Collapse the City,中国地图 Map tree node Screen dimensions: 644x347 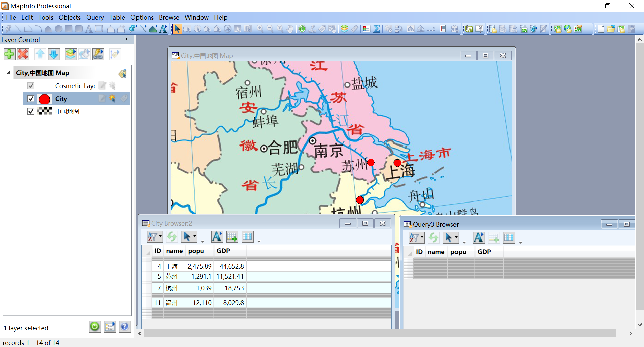click(x=8, y=73)
